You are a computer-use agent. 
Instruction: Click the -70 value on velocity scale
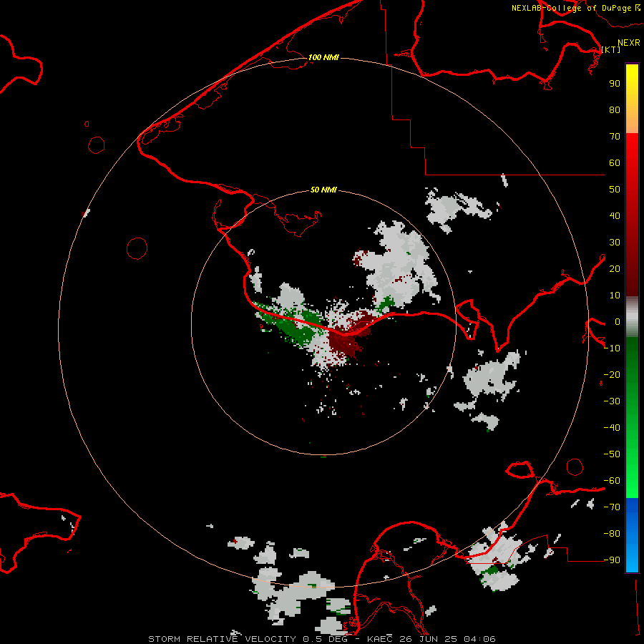[x=612, y=507]
